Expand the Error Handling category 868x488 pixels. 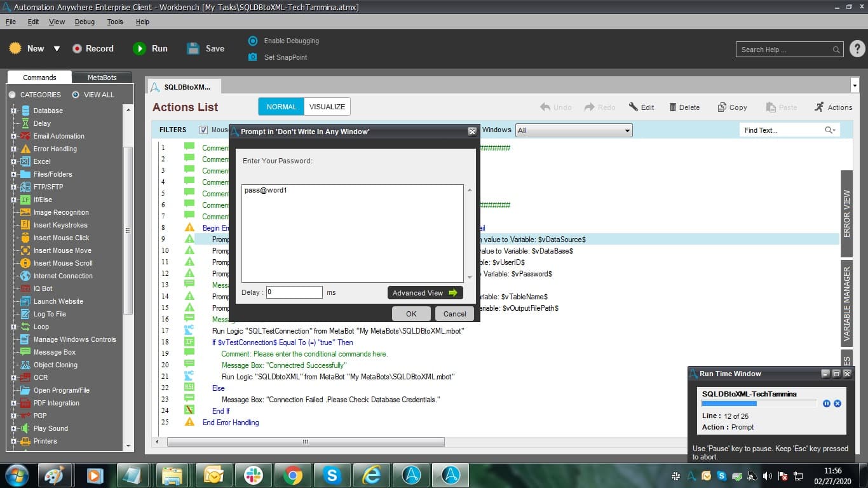14,149
